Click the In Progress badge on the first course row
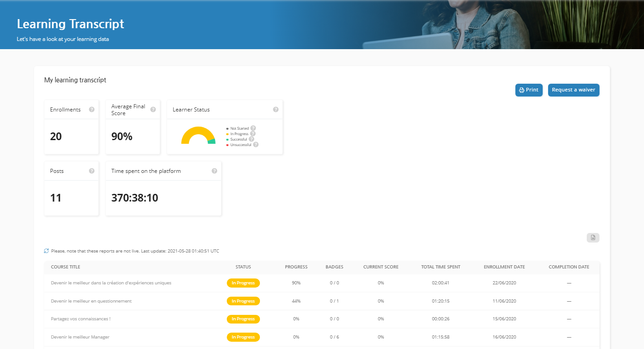 pyautogui.click(x=243, y=283)
